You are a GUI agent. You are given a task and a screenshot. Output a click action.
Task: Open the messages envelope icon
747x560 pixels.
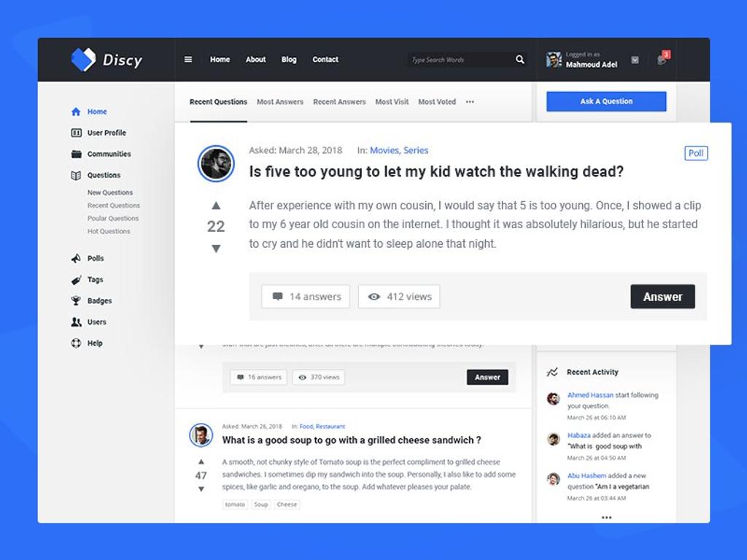635,60
